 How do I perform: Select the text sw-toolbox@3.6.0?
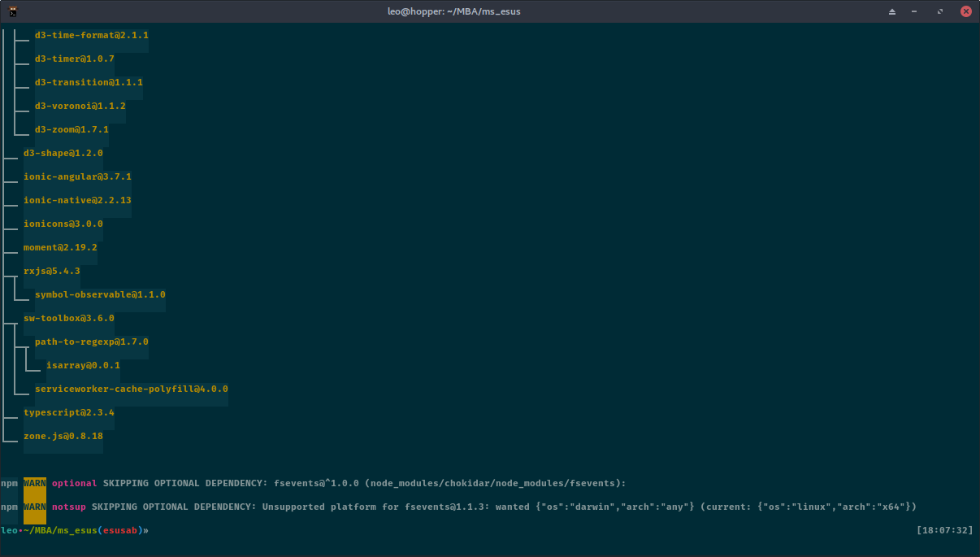coord(69,319)
